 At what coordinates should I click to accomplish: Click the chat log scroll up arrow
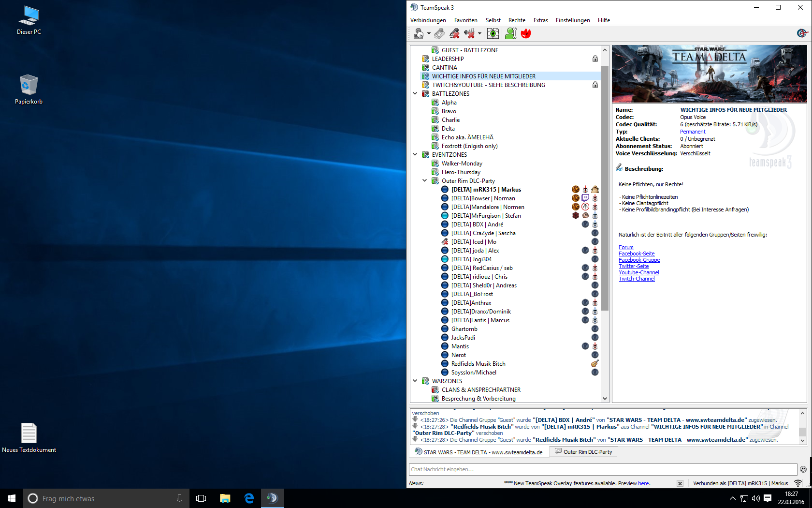pos(803,413)
